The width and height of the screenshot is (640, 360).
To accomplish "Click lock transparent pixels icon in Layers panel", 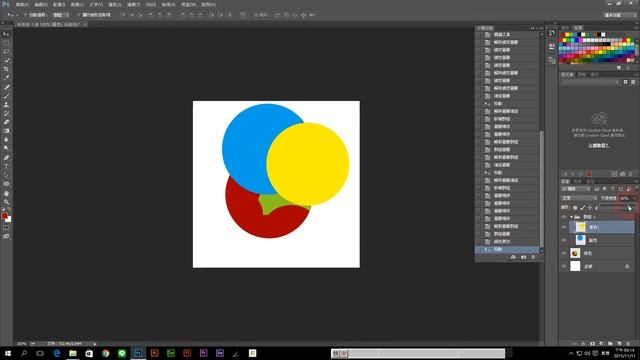I will pos(575,208).
